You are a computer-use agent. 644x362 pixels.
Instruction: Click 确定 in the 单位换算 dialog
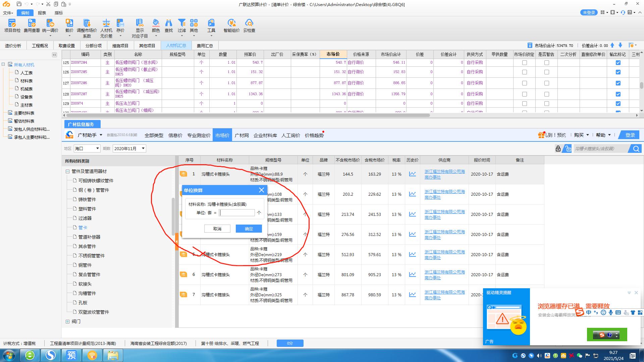point(249,229)
